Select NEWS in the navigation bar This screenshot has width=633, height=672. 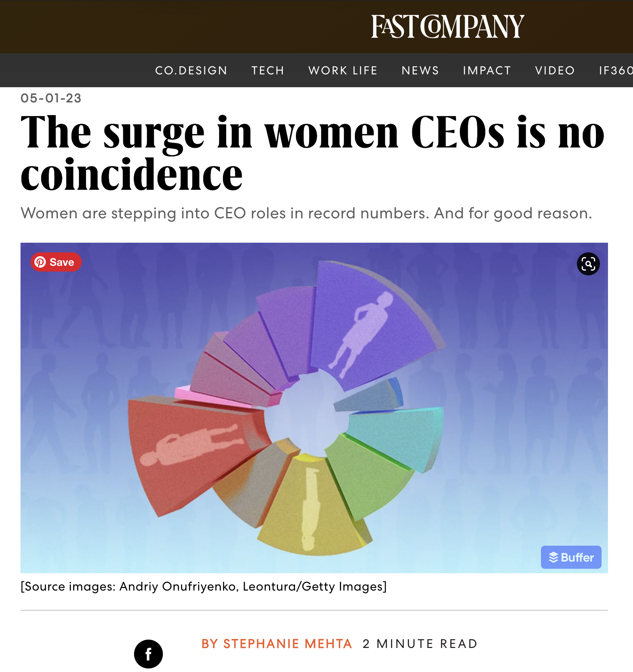420,70
